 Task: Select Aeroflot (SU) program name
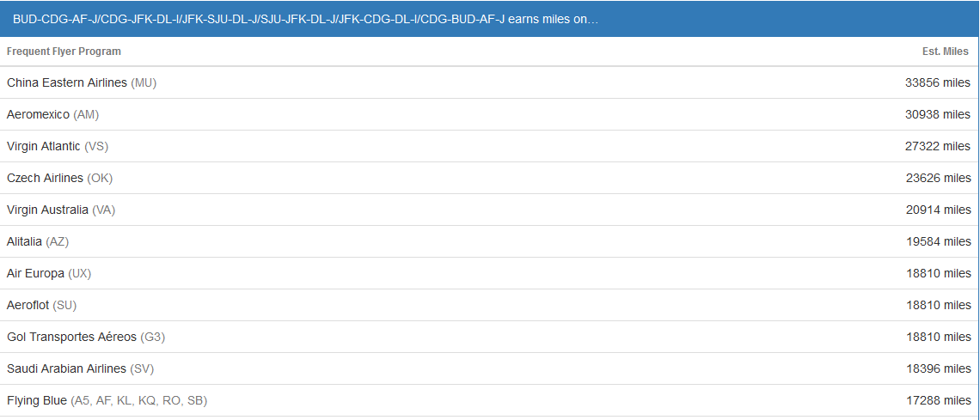coord(41,305)
